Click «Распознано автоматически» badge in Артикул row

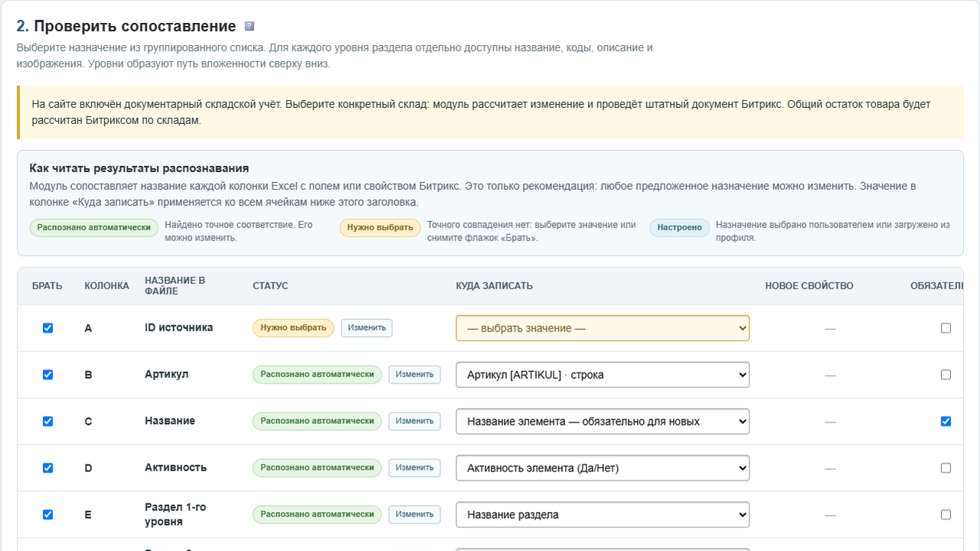click(x=317, y=374)
